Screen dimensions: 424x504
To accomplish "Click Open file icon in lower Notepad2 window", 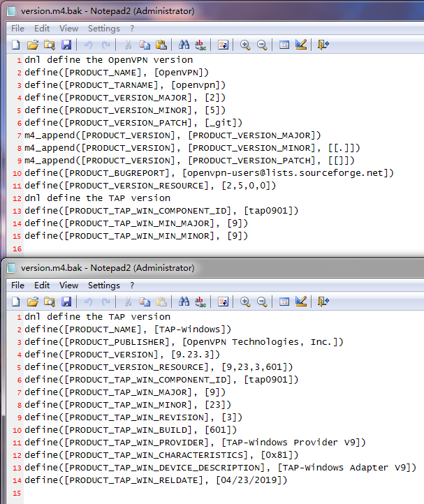I will (33, 302).
